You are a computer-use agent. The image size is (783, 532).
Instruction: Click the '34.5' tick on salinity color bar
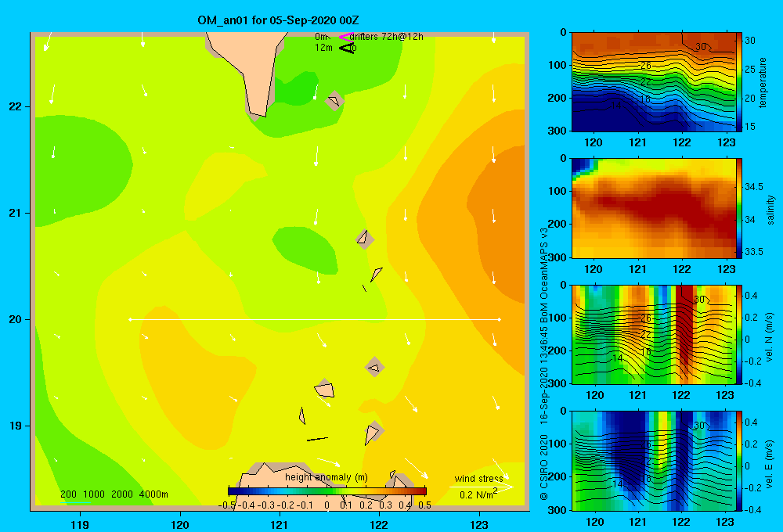point(753,187)
